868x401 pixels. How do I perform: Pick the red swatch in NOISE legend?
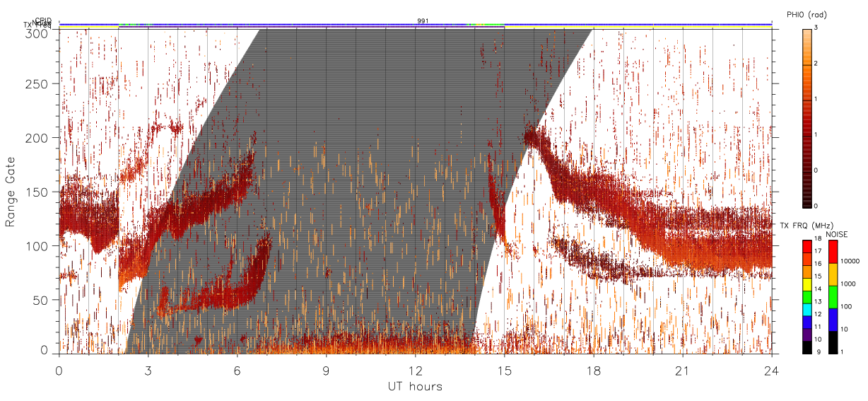tap(833, 252)
